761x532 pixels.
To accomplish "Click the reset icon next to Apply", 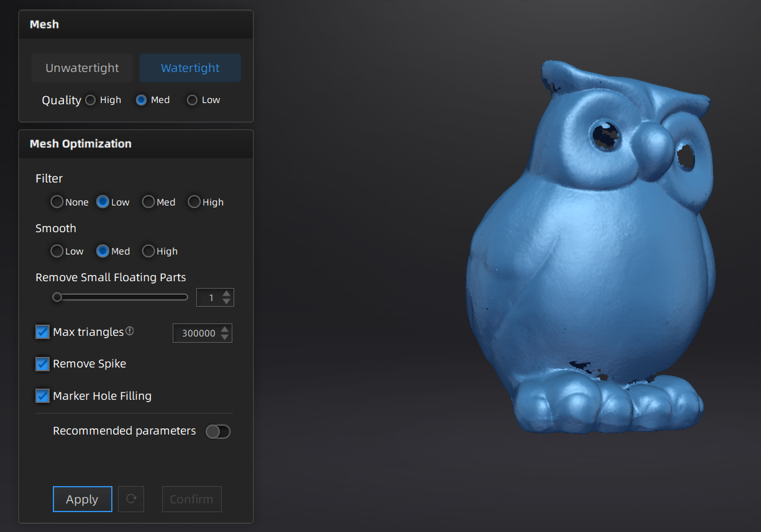I will click(x=131, y=499).
